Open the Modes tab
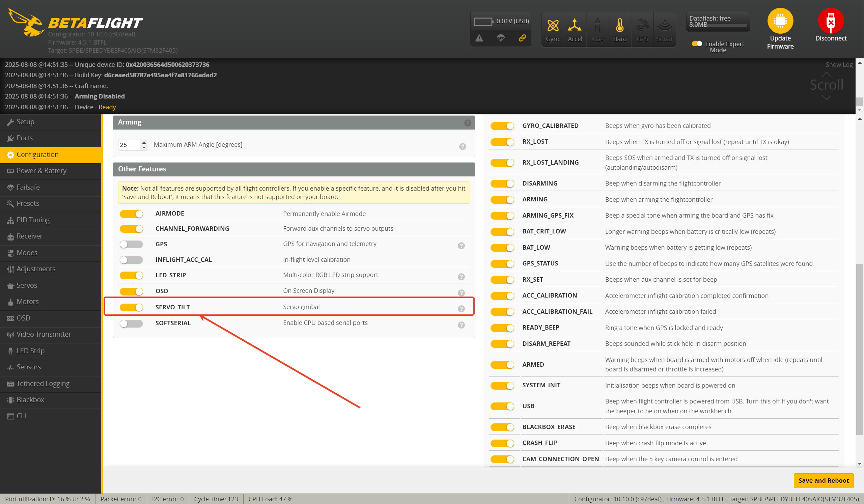The height and width of the screenshot is (504, 864). tap(51, 253)
